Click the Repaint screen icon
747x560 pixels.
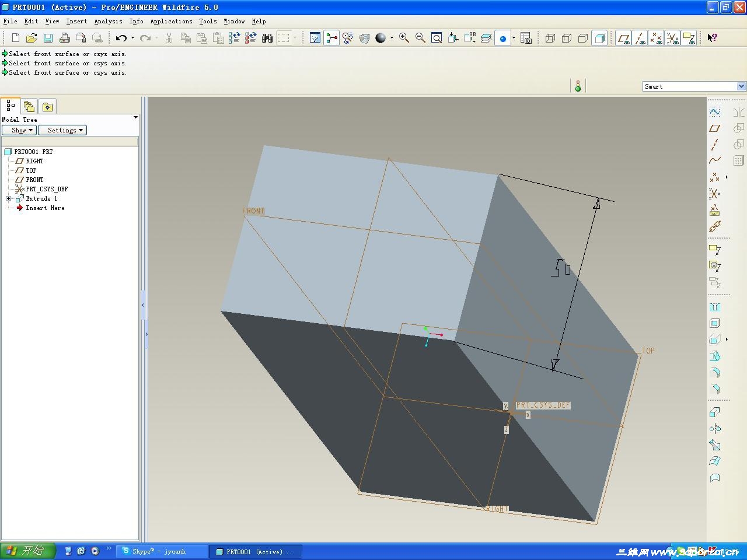[315, 38]
